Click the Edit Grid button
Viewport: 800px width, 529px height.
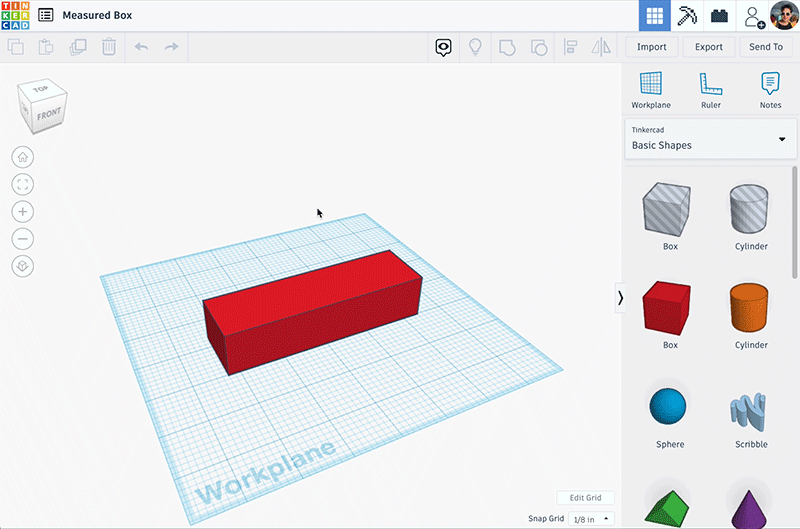pyautogui.click(x=585, y=498)
